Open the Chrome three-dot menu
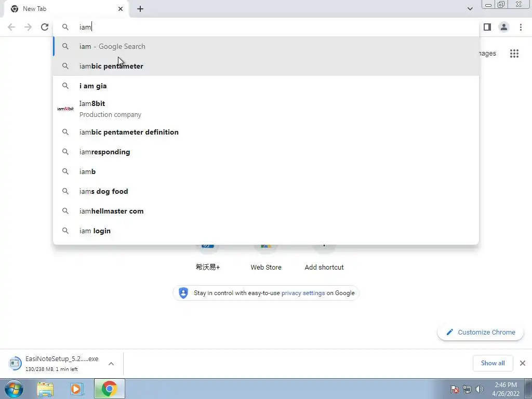This screenshot has height=399, width=532. [521, 27]
